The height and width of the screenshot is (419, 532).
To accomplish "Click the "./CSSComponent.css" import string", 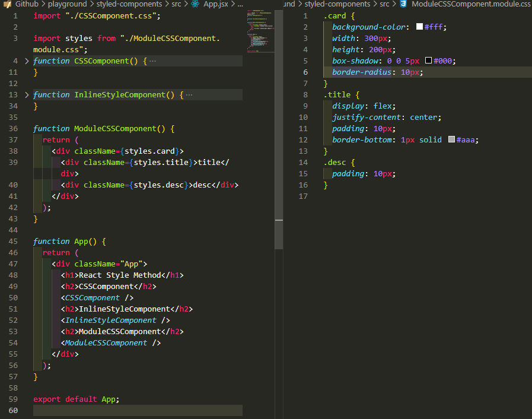I will (x=111, y=16).
